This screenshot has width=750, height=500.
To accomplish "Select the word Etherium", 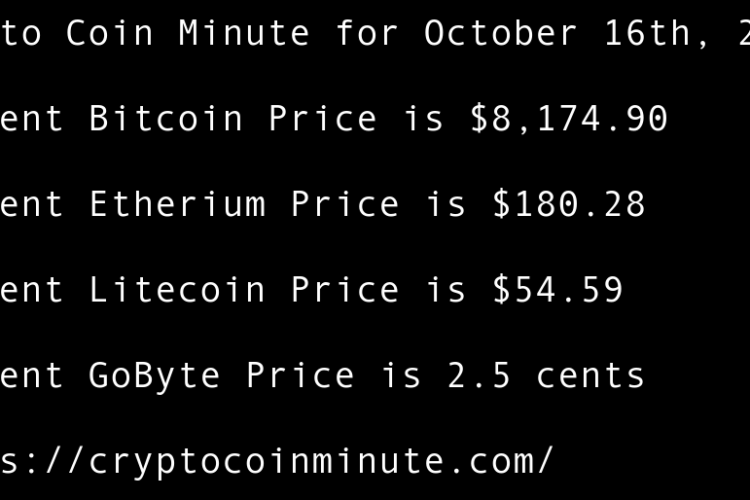I will [x=177, y=205].
